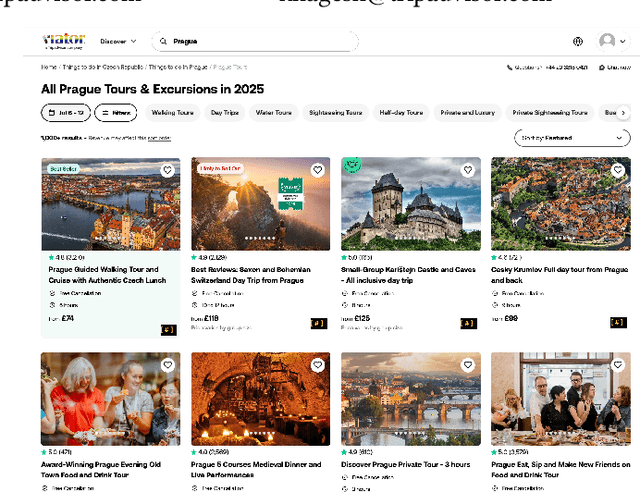Click the search magnifier icon
Viewport: 640px width, 492px height.
point(163,41)
